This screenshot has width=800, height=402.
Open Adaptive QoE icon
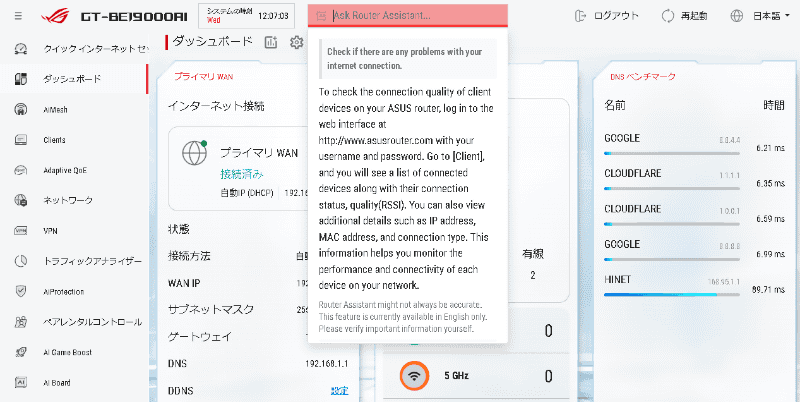(x=20, y=170)
